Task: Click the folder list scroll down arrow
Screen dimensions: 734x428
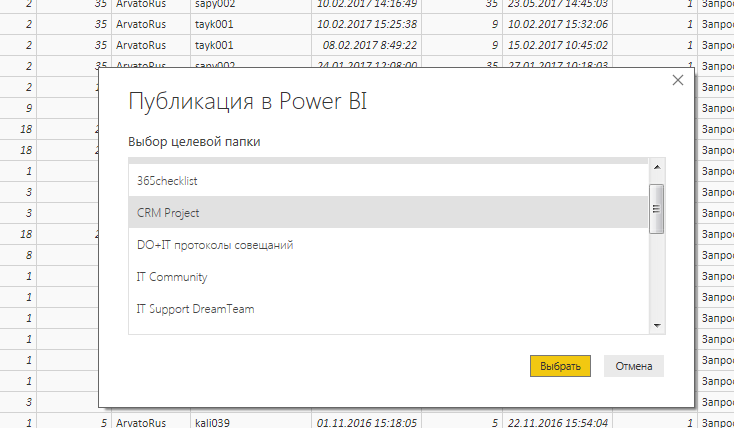Action: [657, 325]
